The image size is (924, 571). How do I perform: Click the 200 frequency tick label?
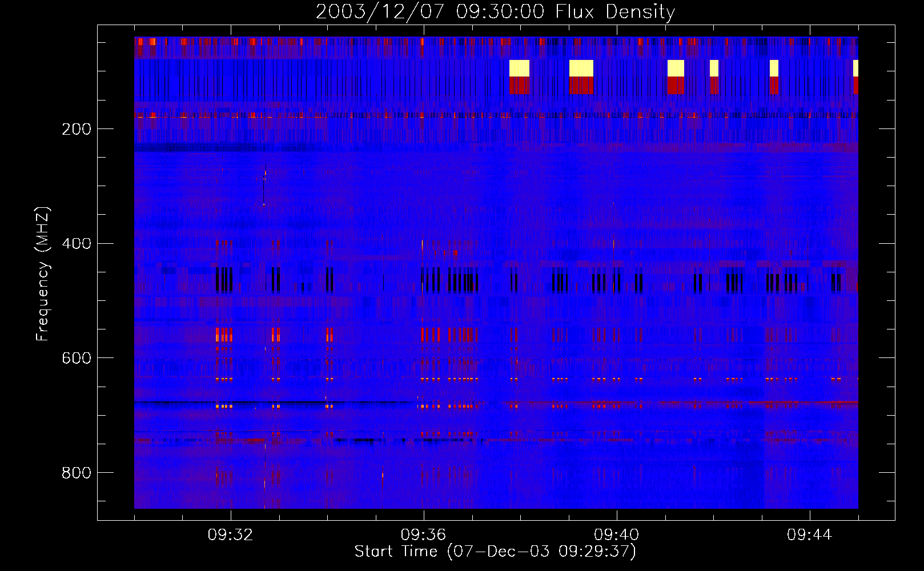pyautogui.click(x=77, y=129)
